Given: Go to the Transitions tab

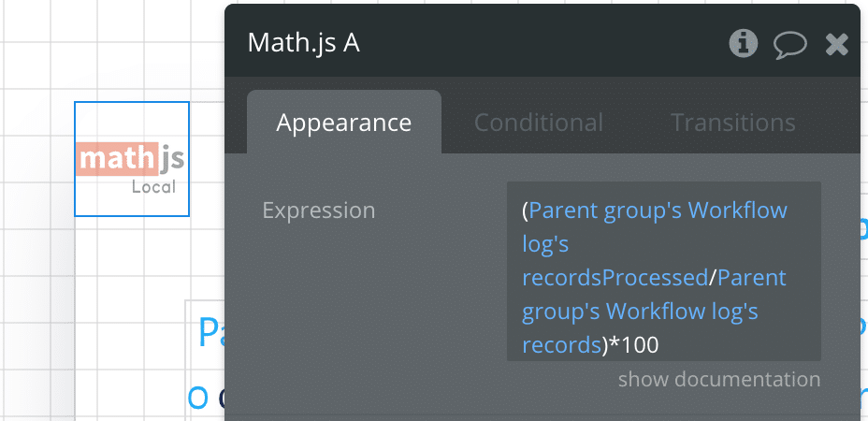Looking at the screenshot, I should [733, 123].
